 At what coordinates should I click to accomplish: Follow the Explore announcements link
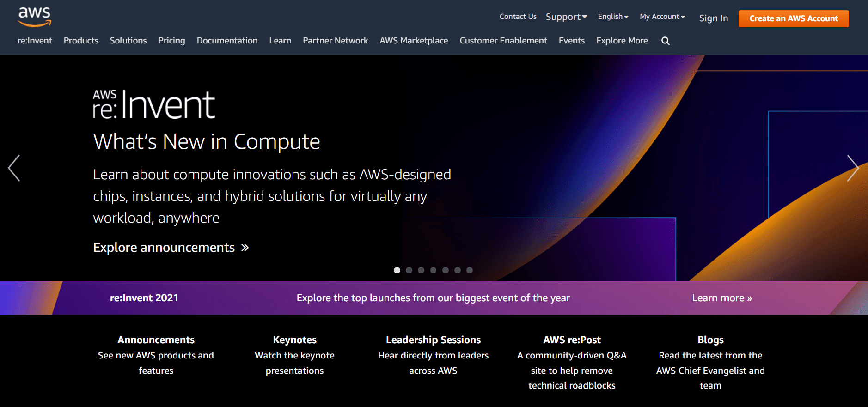[171, 248]
